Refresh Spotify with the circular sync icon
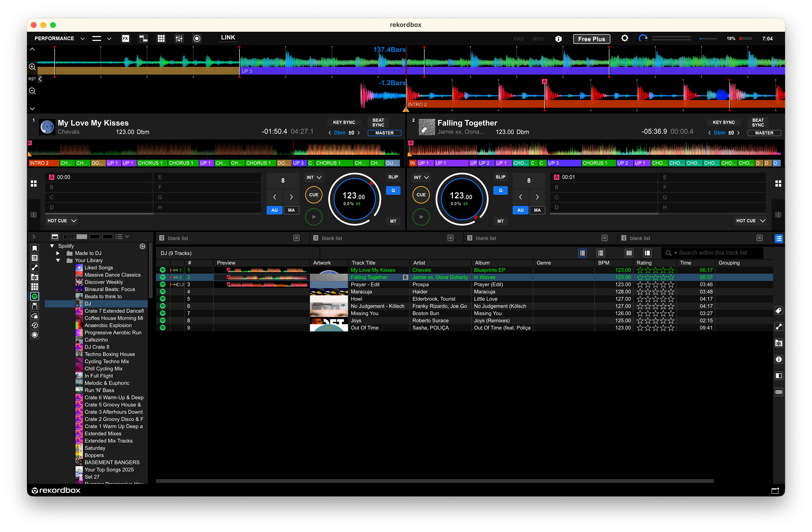Image resolution: width=812 pixels, height=532 pixels. (x=143, y=246)
